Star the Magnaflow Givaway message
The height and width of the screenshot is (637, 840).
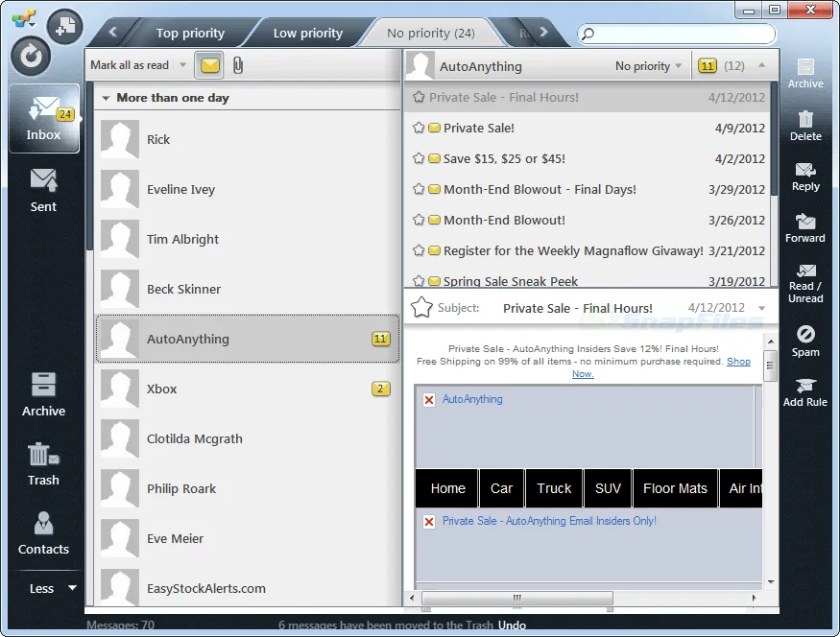pos(419,250)
